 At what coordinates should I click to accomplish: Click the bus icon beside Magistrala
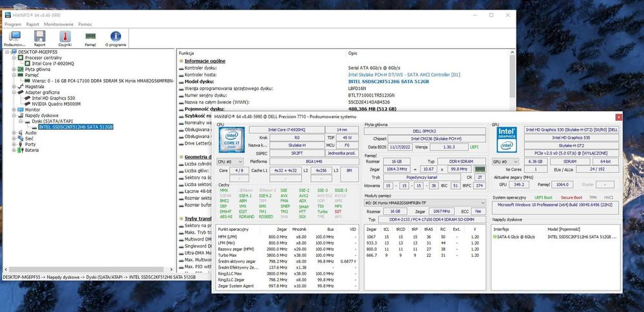click(x=21, y=87)
